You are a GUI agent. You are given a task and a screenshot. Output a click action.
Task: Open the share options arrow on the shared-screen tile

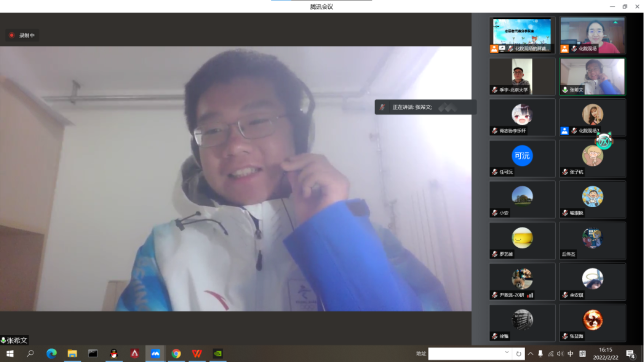502,48
